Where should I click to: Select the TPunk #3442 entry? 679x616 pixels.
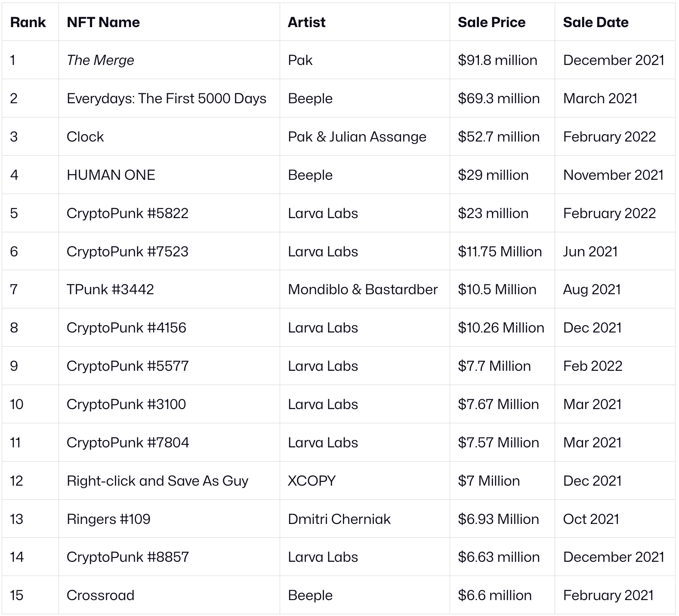pyautogui.click(x=110, y=290)
